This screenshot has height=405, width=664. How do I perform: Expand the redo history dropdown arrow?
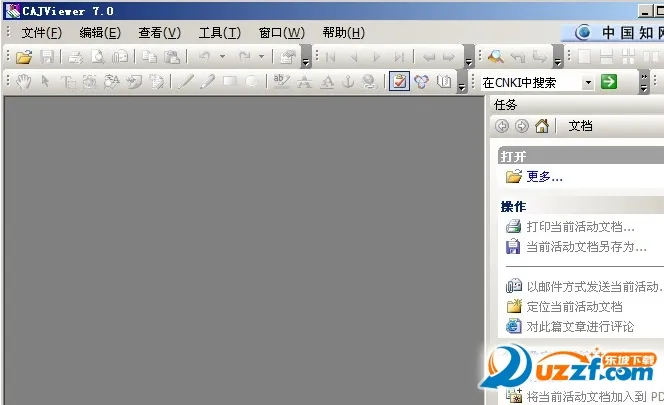(261, 57)
